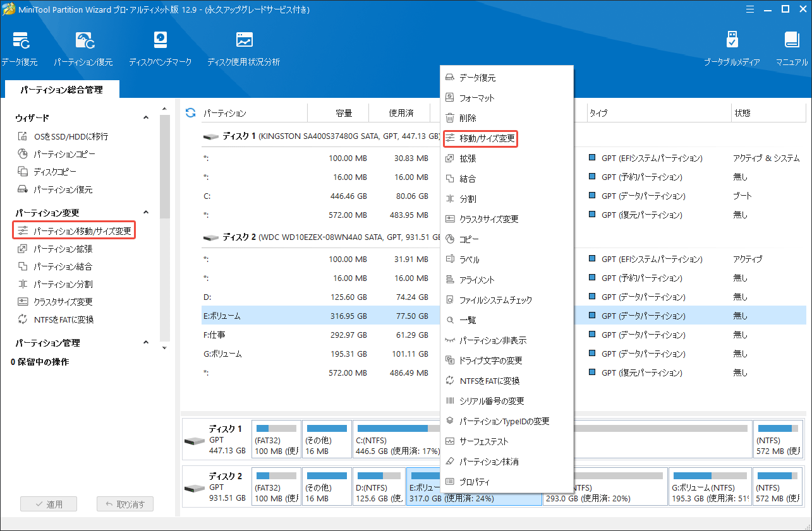This screenshot has width=812, height=531.
Task: Sort by パーティション column header
Action: 254,113
